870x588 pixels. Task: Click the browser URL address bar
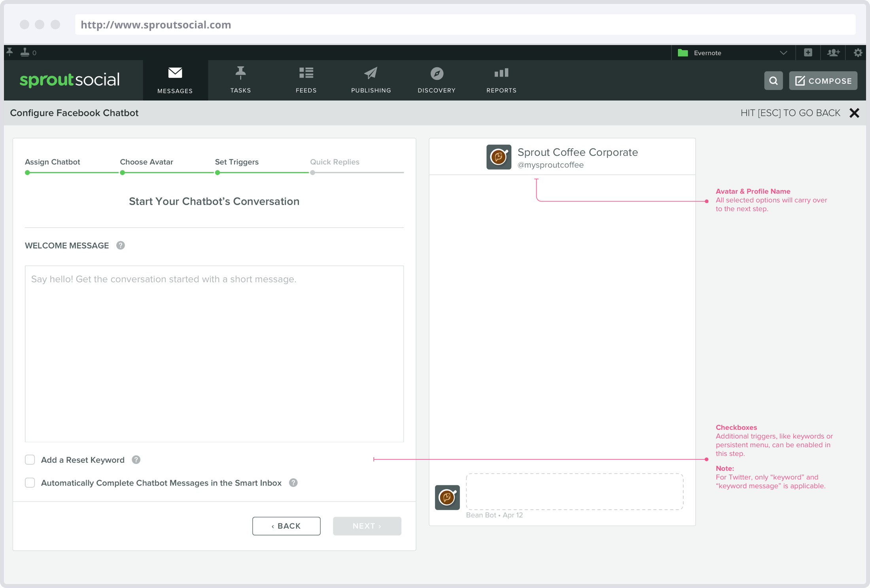[x=465, y=24]
